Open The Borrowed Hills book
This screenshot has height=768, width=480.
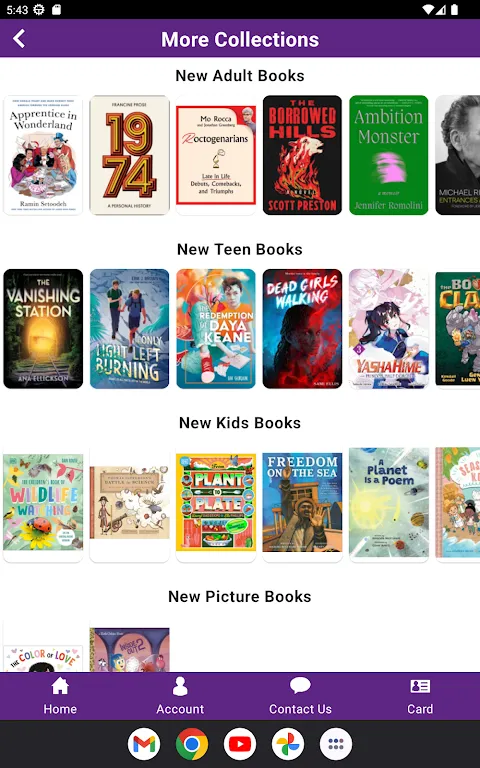click(x=302, y=155)
